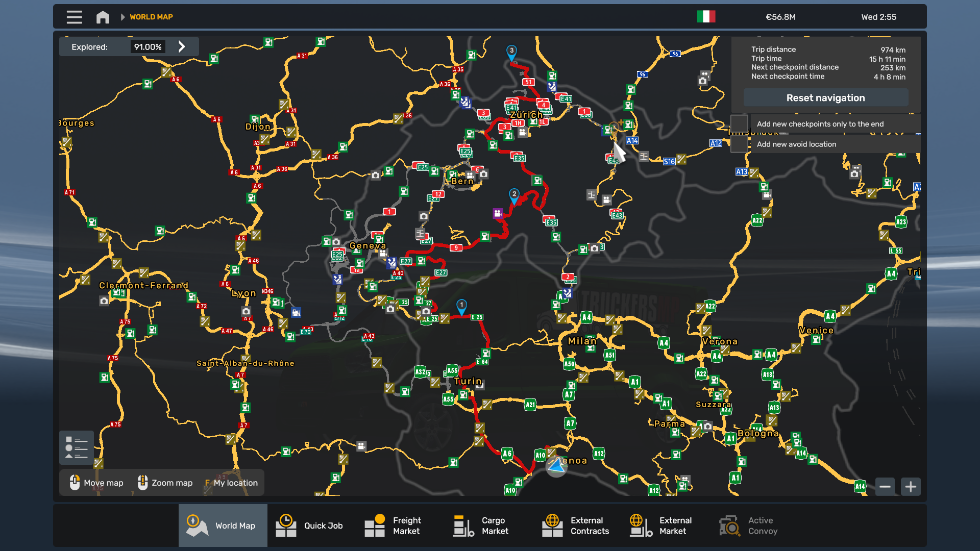This screenshot has width=980, height=551.
Task: Click the Italian flag icon
Action: (706, 17)
